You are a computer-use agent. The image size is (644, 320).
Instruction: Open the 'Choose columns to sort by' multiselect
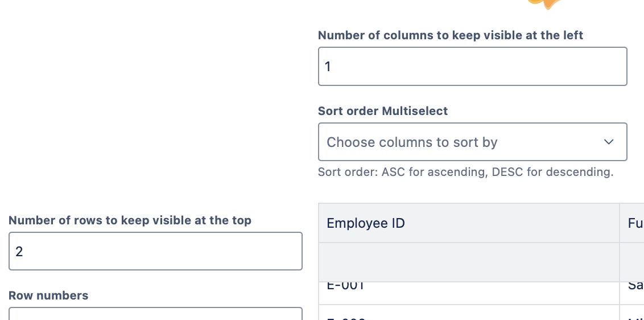pos(455,142)
